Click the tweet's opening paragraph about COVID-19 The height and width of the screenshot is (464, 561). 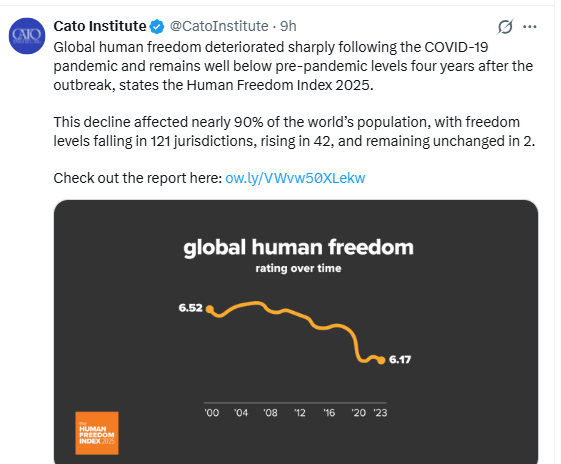(x=293, y=66)
